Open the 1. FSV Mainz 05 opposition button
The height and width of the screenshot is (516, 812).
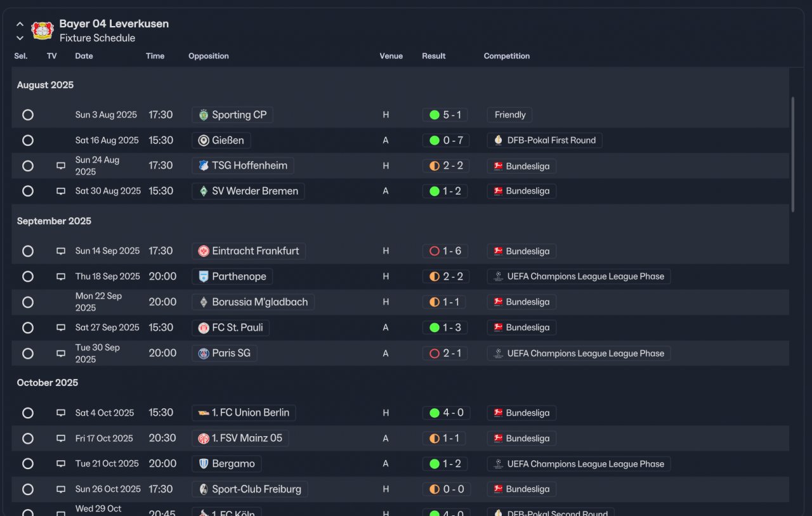point(240,438)
